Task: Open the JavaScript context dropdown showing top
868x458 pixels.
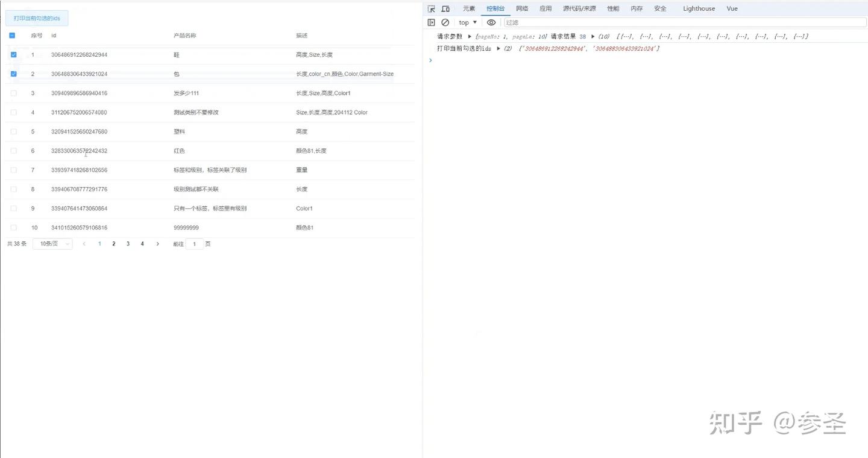Action: coord(467,22)
